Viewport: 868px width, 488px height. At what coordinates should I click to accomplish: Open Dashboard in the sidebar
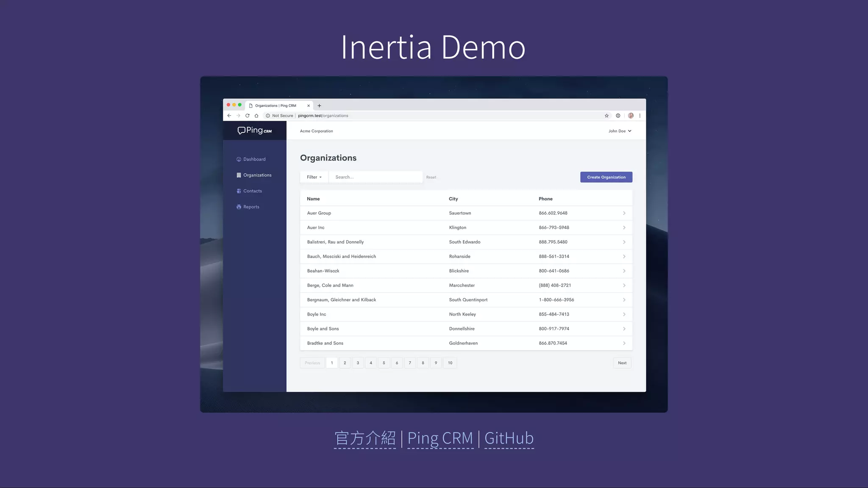click(x=251, y=159)
